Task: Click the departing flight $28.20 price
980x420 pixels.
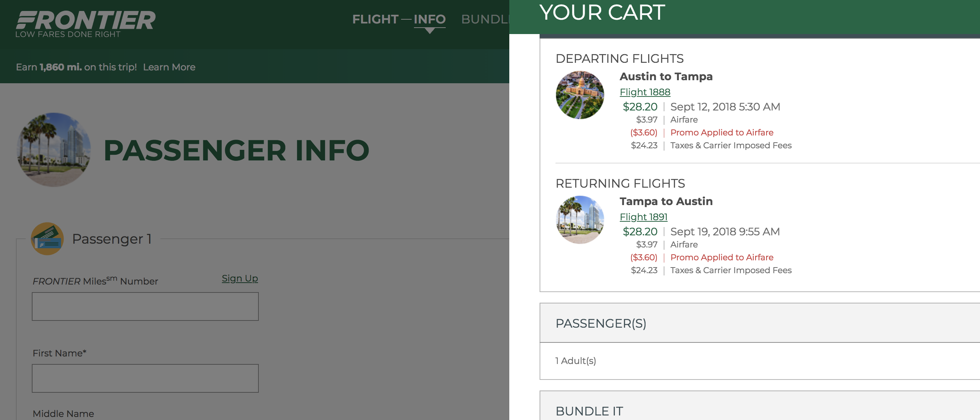Action: pyautogui.click(x=640, y=107)
